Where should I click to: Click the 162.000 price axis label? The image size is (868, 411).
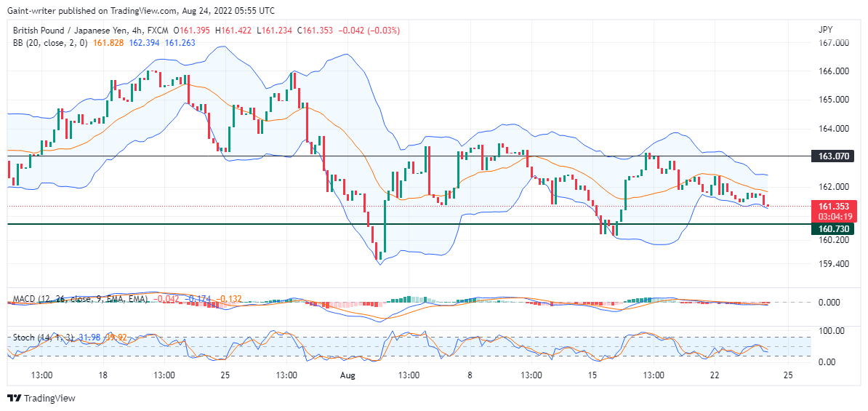tap(834, 187)
